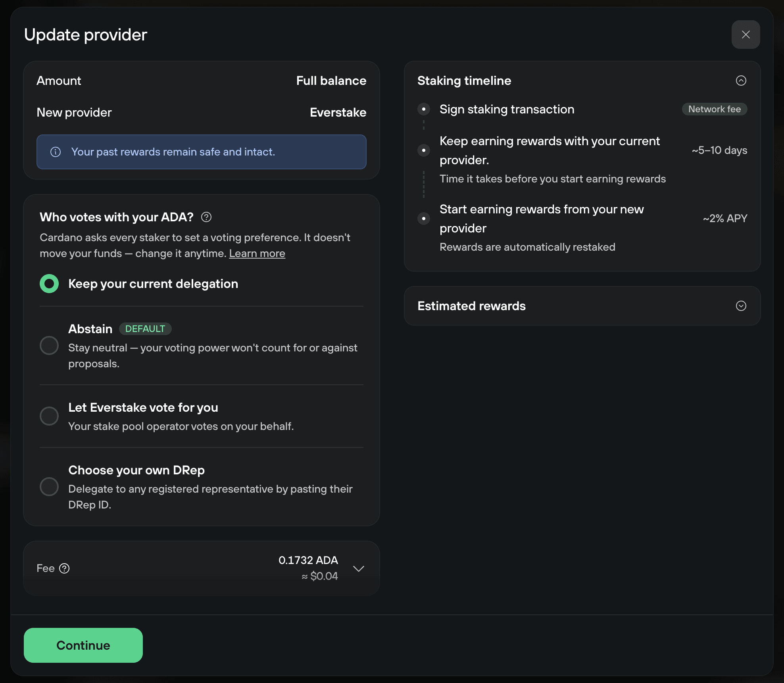
Task: Expand the fee details chevron
Action: point(359,568)
